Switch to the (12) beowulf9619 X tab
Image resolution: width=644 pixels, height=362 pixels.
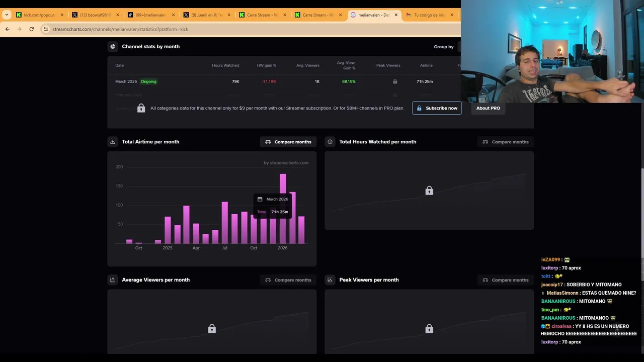95,15
